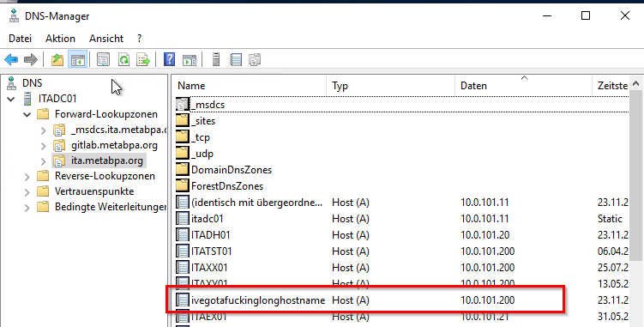Maximize the DNS-Manager window
644x327 pixels.
(x=586, y=15)
